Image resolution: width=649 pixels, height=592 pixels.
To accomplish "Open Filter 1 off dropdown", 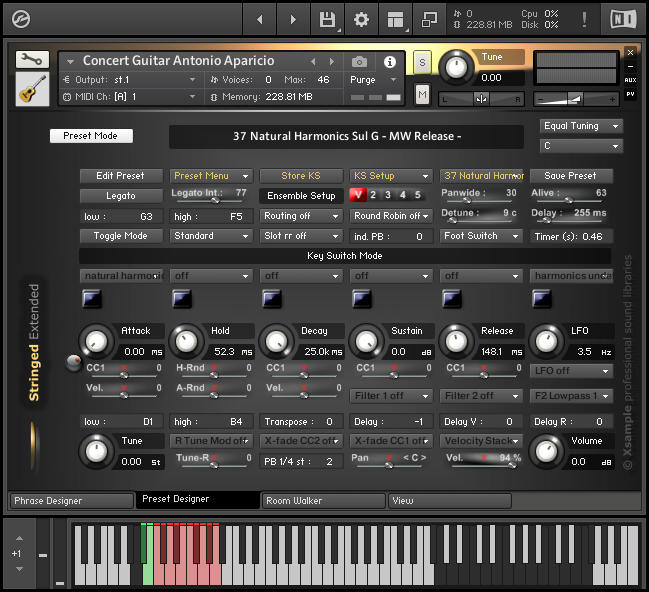I will (391, 396).
